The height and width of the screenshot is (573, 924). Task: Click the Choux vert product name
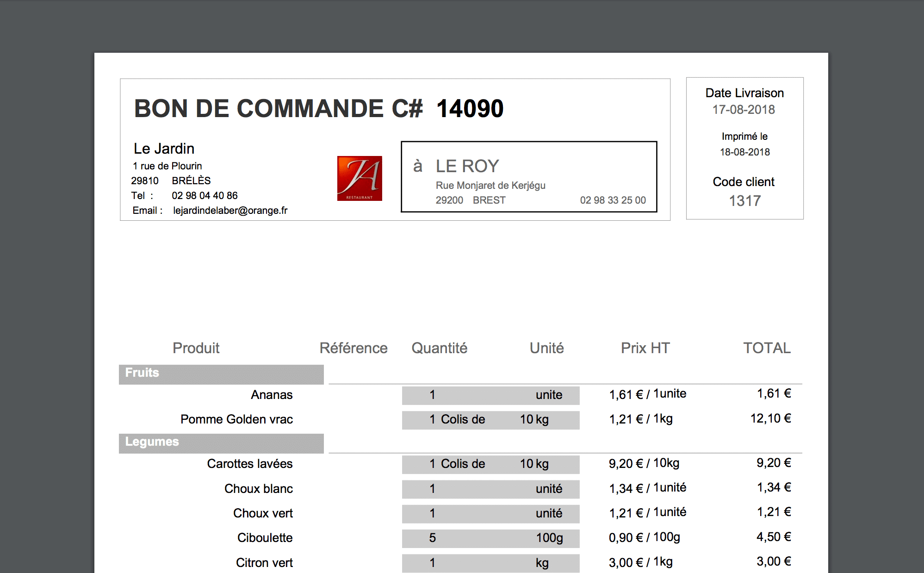point(263,513)
